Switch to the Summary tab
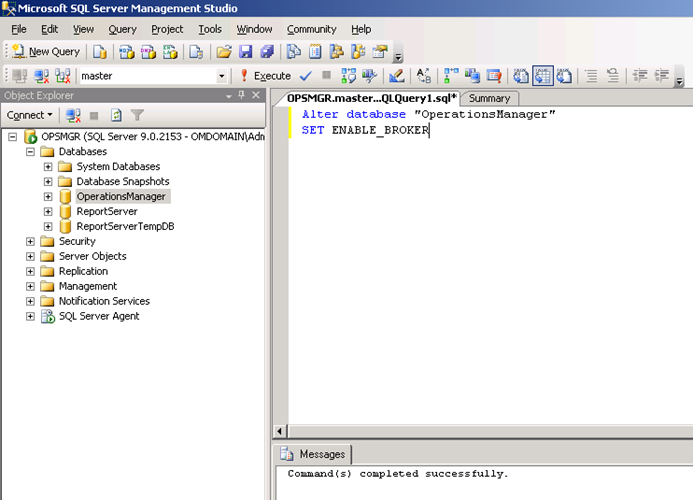Screen dimensions: 693x500 [489, 98]
